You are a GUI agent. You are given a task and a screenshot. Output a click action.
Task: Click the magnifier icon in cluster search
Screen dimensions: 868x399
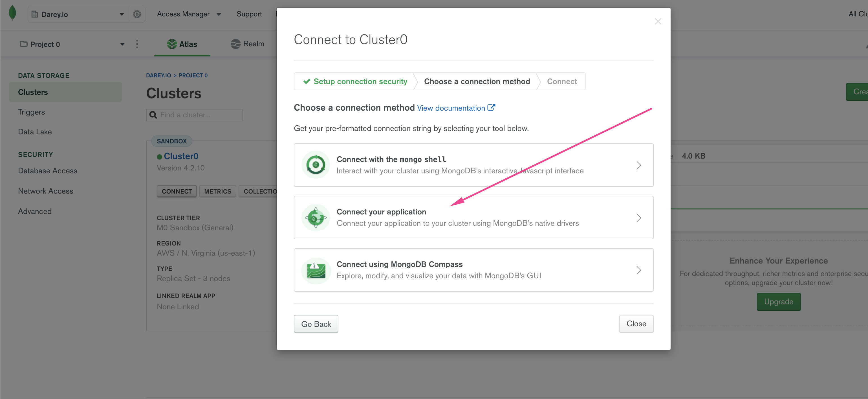[153, 115]
